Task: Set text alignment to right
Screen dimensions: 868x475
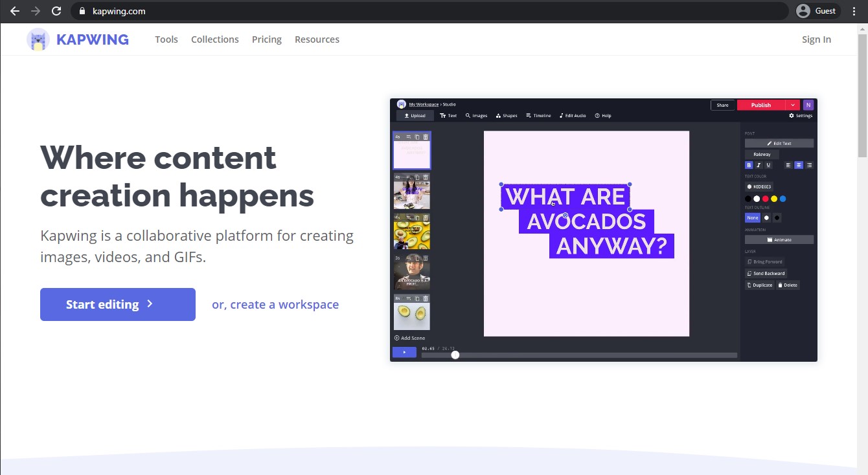Action: click(x=809, y=165)
